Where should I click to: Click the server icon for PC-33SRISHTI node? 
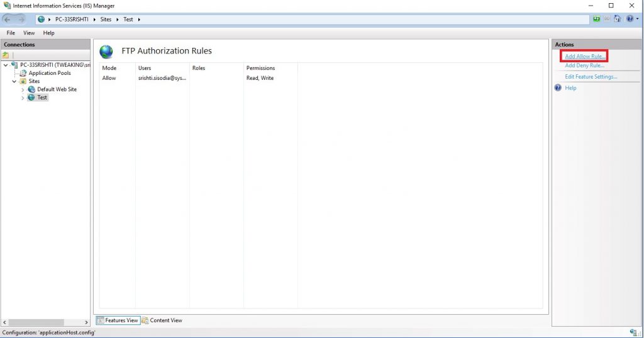tap(15, 65)
